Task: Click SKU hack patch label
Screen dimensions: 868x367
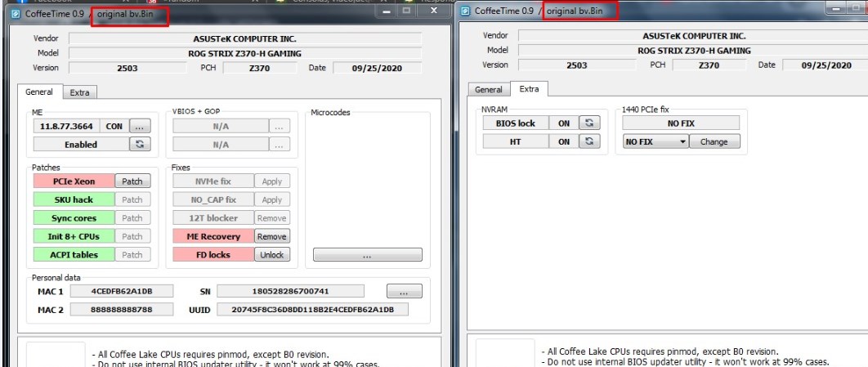Action: [74, 199]
